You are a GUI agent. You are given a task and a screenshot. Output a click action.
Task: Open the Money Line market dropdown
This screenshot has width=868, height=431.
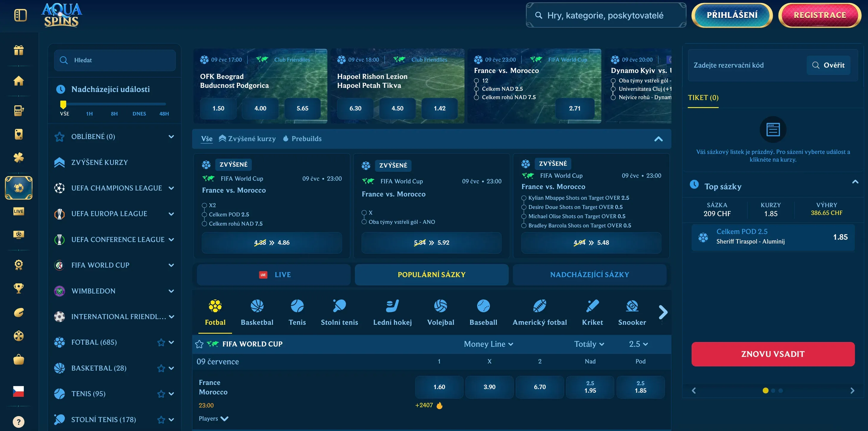tap(488, 344)
